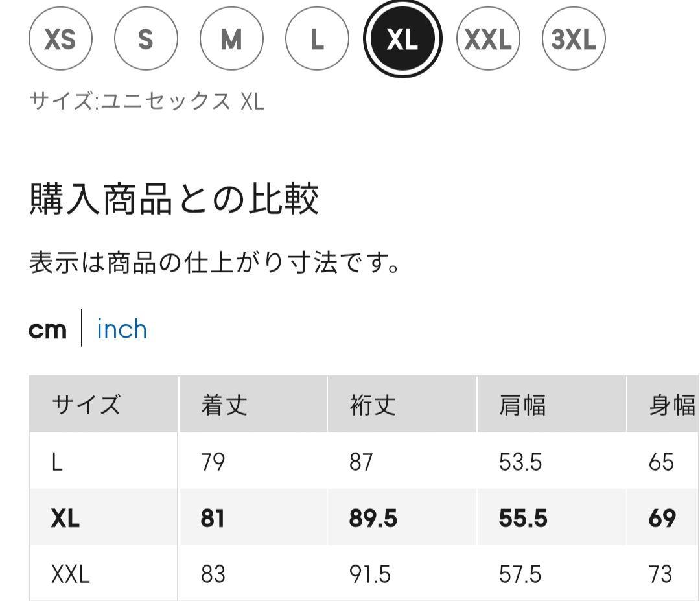Choose size XXL

point(488,40)
